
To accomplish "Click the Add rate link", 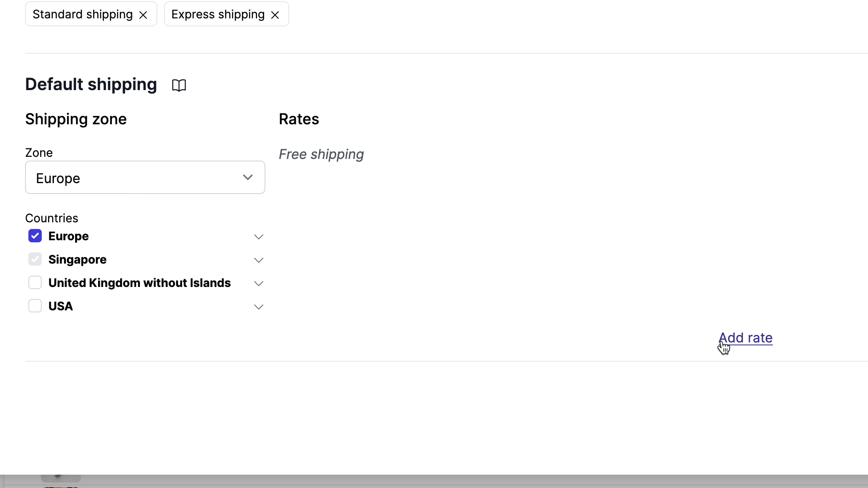I will 746,338.
